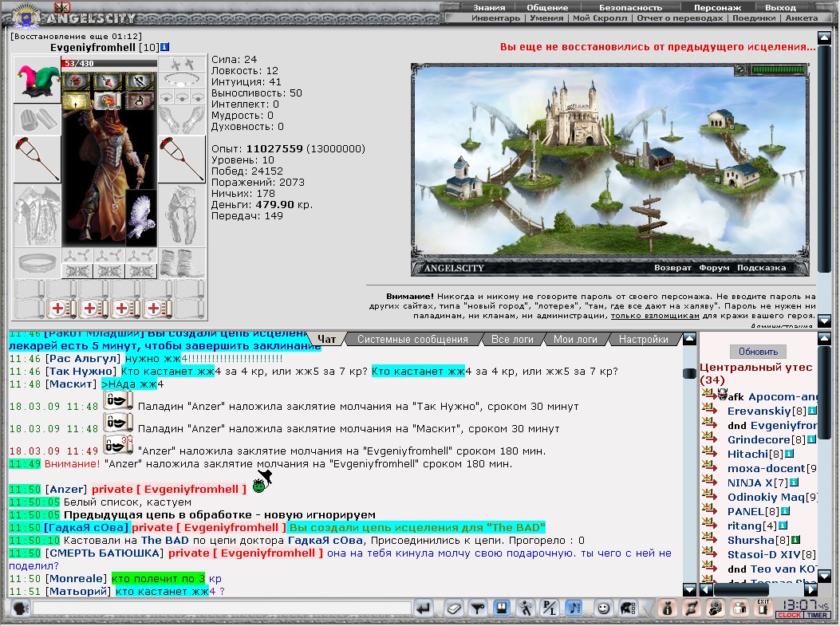
Task: Click the send message arrow icon
Action: pyautogui.click(x=424, y=608)
